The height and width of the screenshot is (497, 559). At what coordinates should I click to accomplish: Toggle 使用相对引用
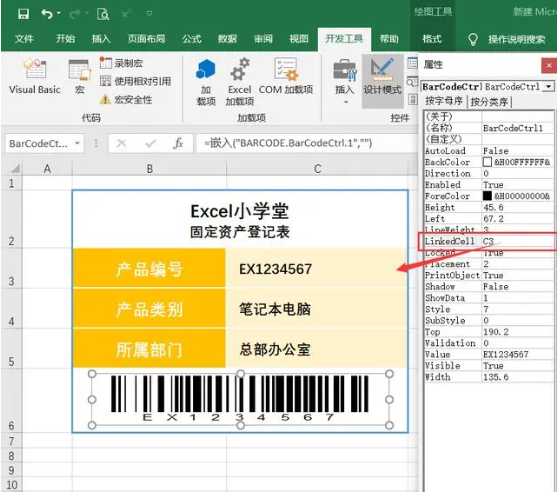[x=135, y=81]
